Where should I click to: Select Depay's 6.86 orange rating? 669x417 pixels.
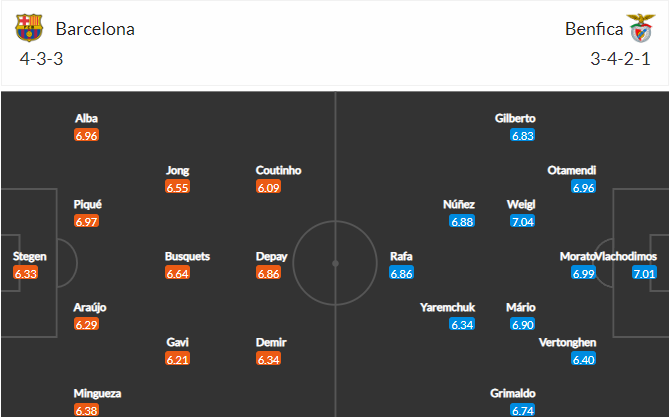click(x=268, y=273)
